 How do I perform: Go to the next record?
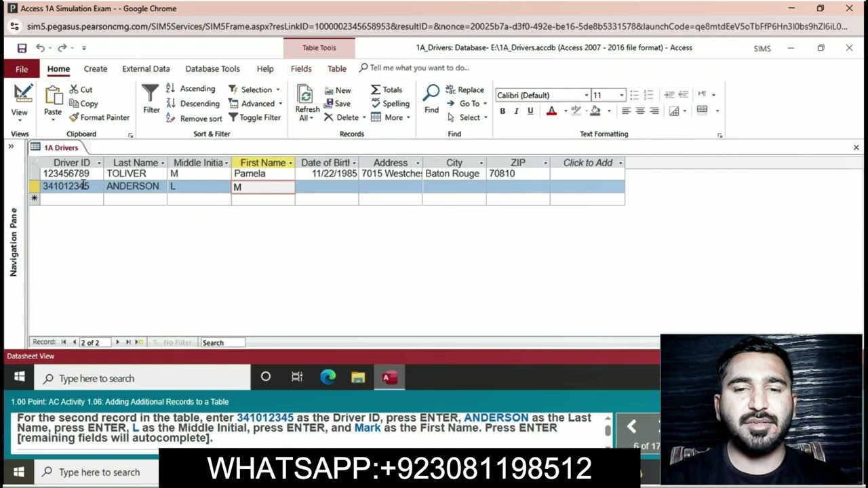(117, 342)
